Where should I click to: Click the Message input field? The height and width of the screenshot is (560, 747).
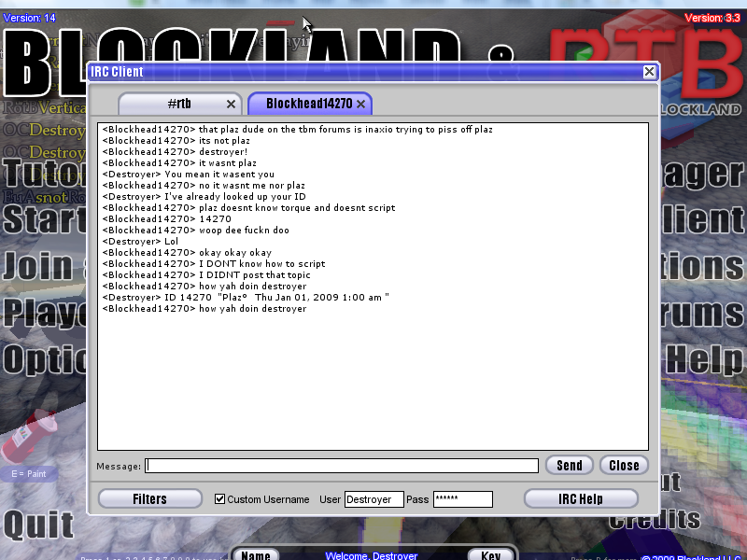342,465
